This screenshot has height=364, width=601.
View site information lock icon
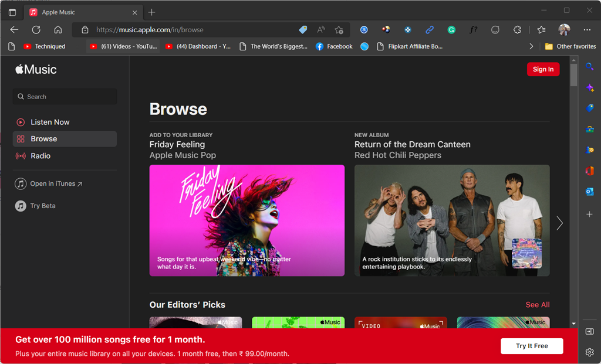pos(85,29)
